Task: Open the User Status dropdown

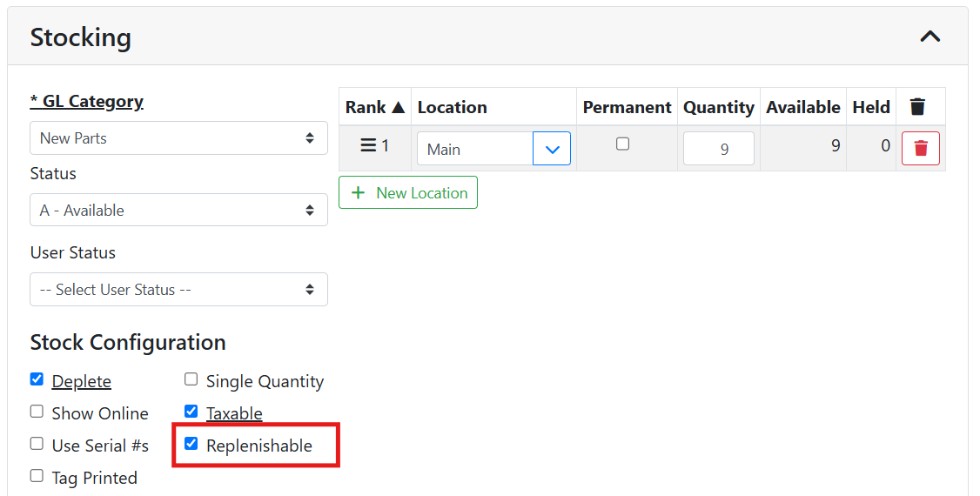Action: (x=178, y=290)
